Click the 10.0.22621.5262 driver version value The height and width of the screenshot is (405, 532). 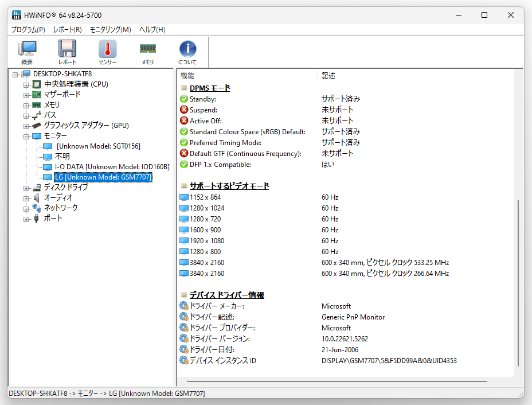[x=345, y=339]
